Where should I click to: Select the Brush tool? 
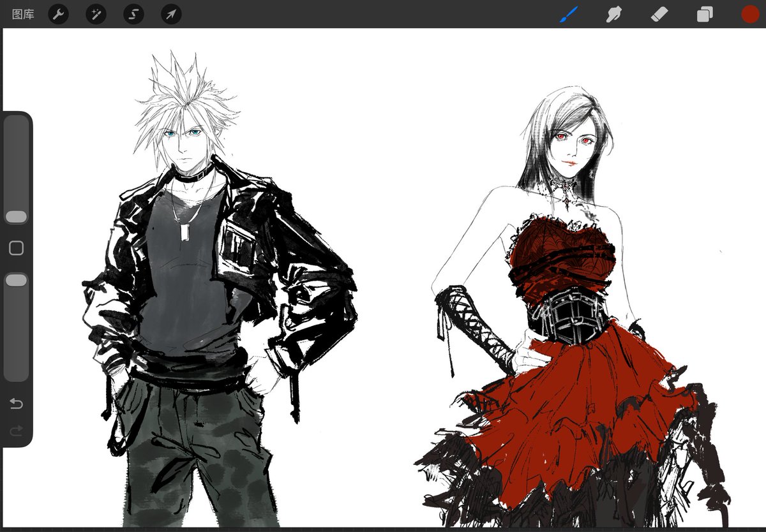tap(568, 14)
